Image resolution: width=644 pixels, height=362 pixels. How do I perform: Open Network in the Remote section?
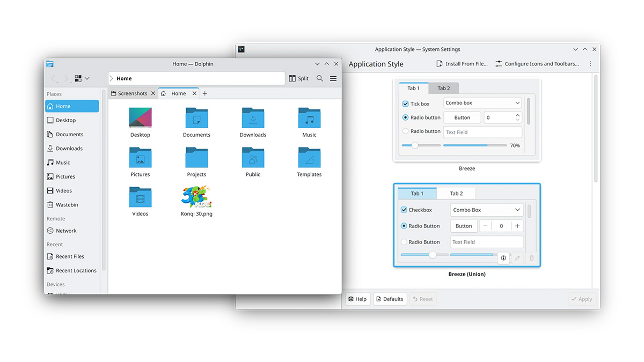pos(72,231)
